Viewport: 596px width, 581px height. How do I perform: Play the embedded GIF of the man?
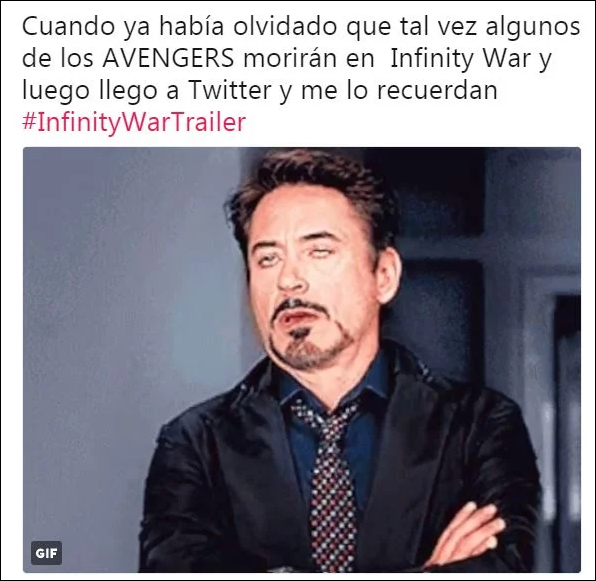[x=302, y=360]
